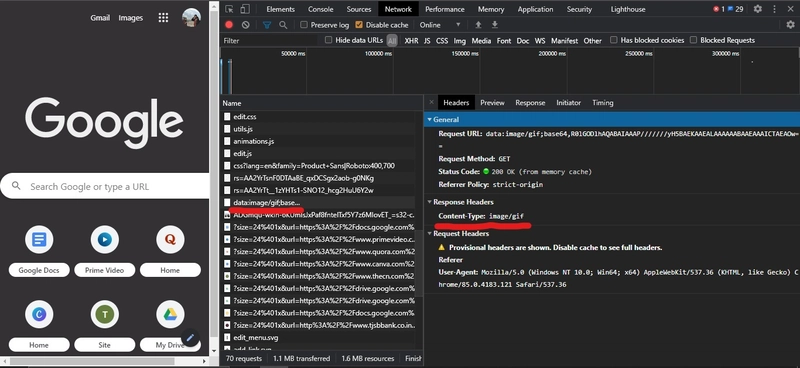The image size is (800, 368).
Task: Select the animations.js request row
Action: tap(317, 141)
